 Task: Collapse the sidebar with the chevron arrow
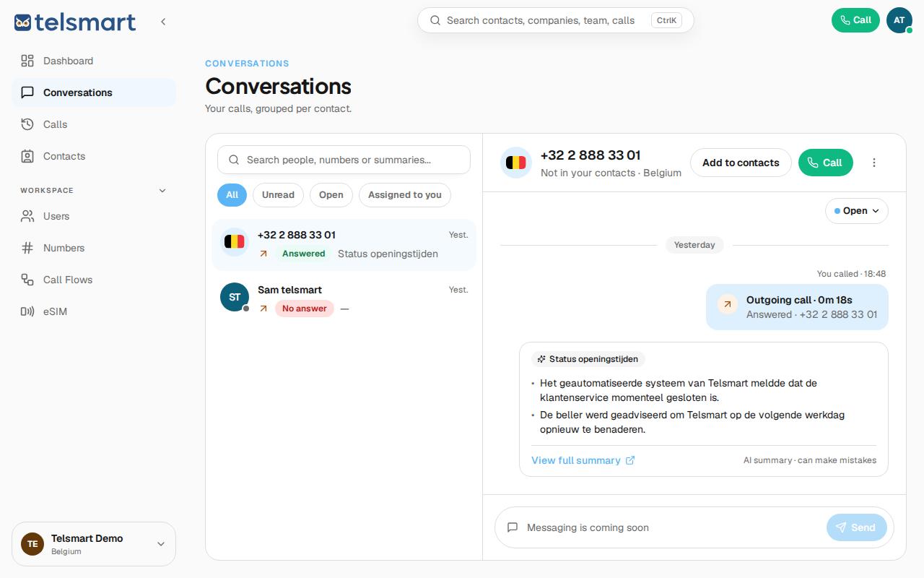click(163, 22)
